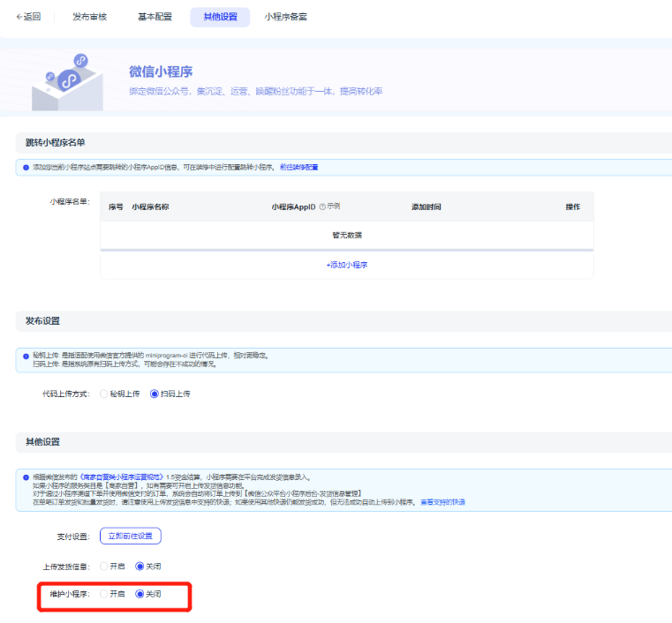The width and height of the screenshot is (672, 623).
Task: Open the 查看支持的快递 link
Action: 442,501
